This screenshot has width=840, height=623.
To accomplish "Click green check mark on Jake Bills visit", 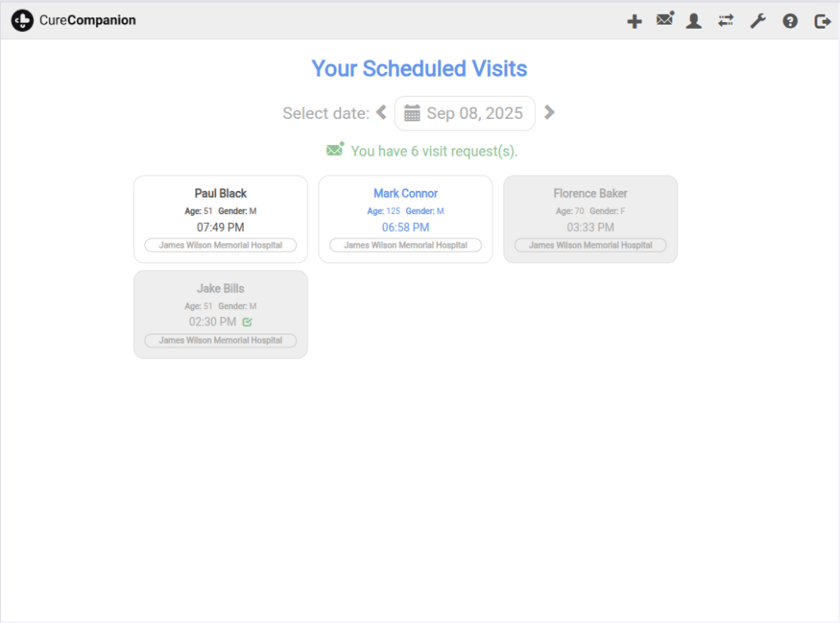I will (x=247, y=322).
